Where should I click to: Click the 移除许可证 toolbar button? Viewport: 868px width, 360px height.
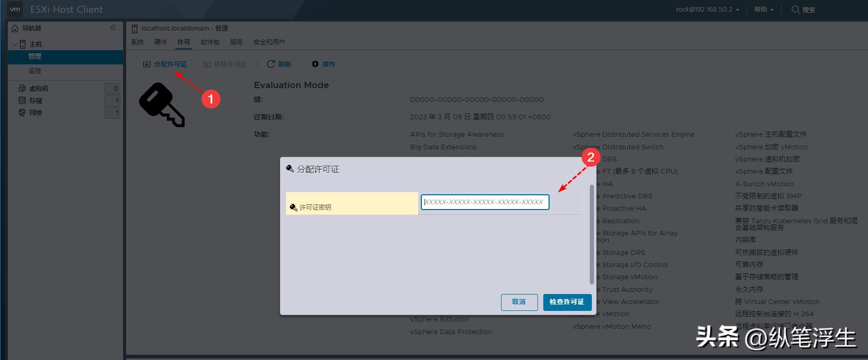click(225, 64)
